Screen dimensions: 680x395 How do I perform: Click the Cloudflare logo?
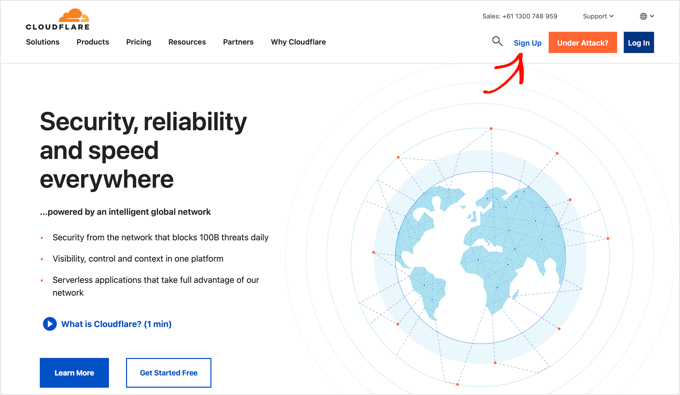(x=58, y=20)
